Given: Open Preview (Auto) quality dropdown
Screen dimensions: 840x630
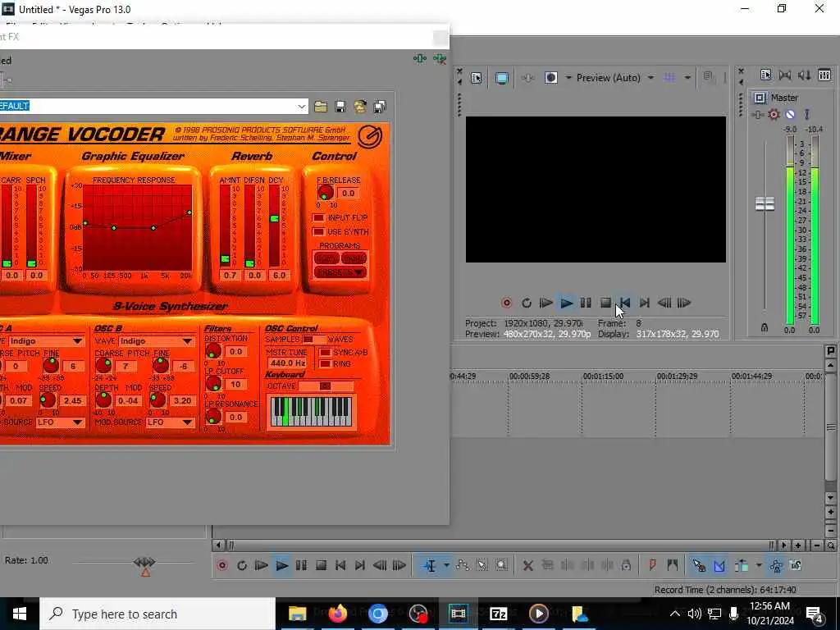Looking at the screenshot, I should [651, 78].
